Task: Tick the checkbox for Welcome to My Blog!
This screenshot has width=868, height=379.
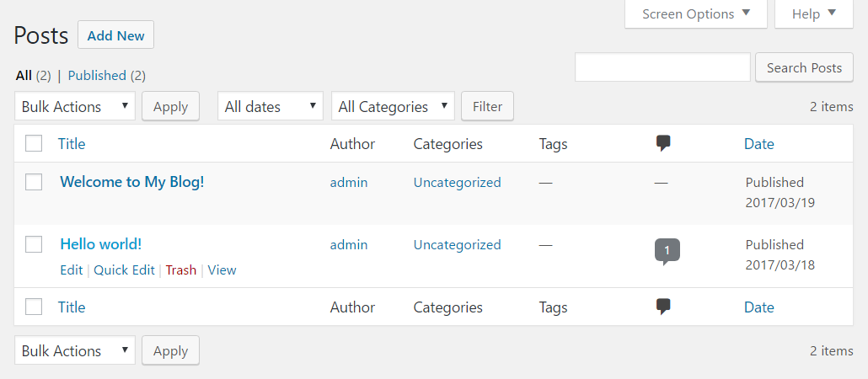Action: (34, 182)
